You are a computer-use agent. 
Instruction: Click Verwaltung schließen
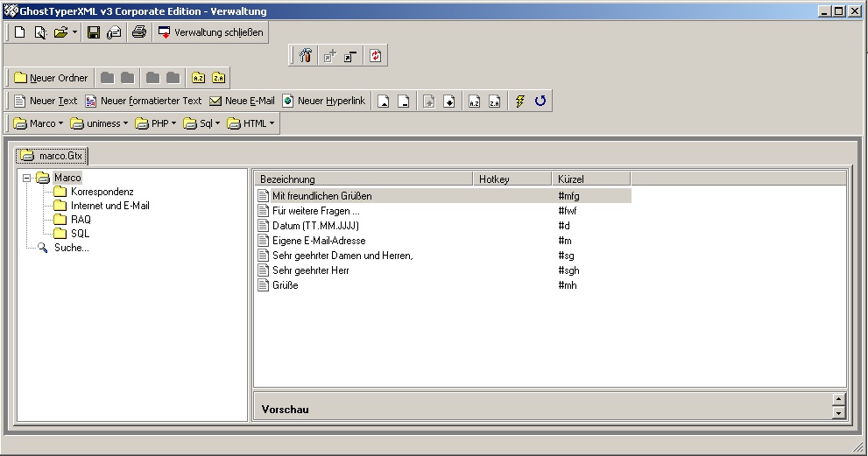click(211, 32)
